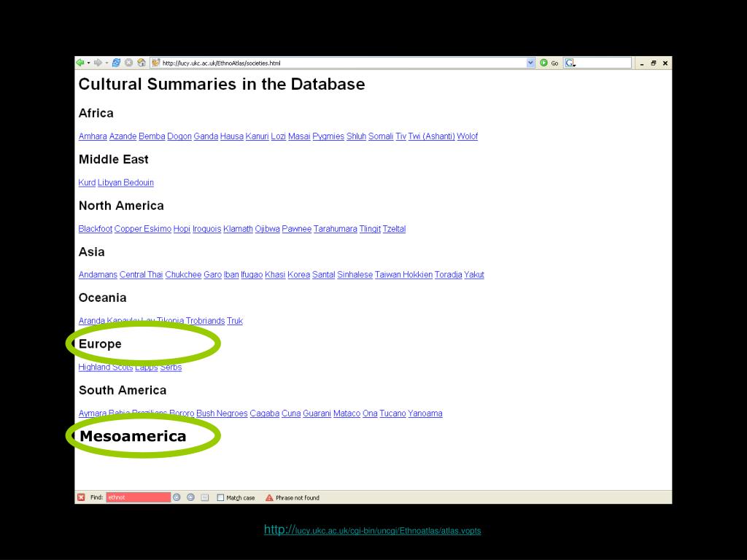This screenshot has height=560, width=747.
Task: Click the grey Forward arrow button
Action: click(98, 63)
